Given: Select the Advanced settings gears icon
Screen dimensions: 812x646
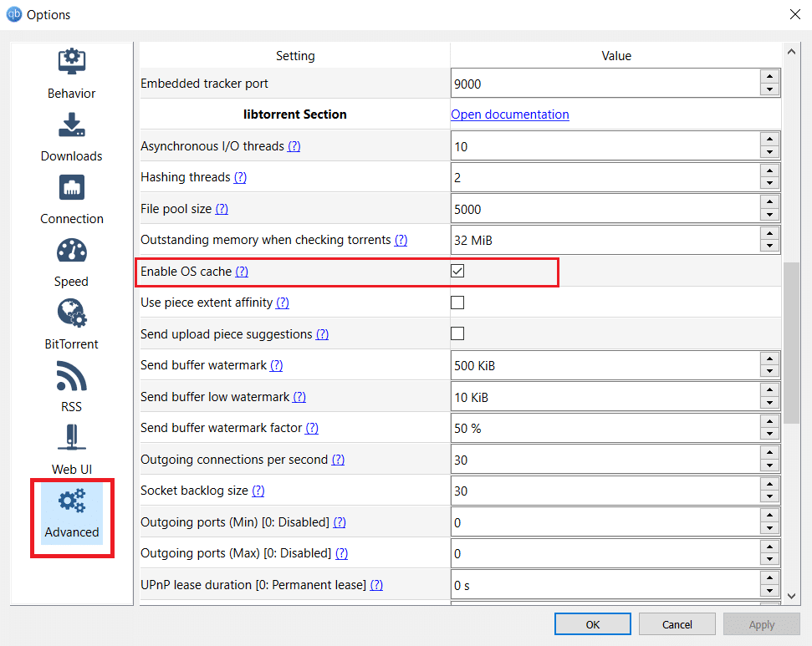Looking at the screenshot, I should click(x=71, y=501).
